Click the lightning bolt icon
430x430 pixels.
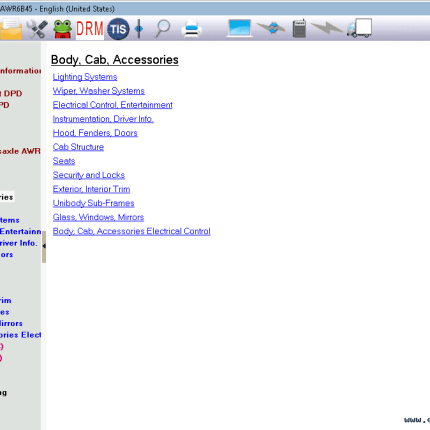(327, 28)
